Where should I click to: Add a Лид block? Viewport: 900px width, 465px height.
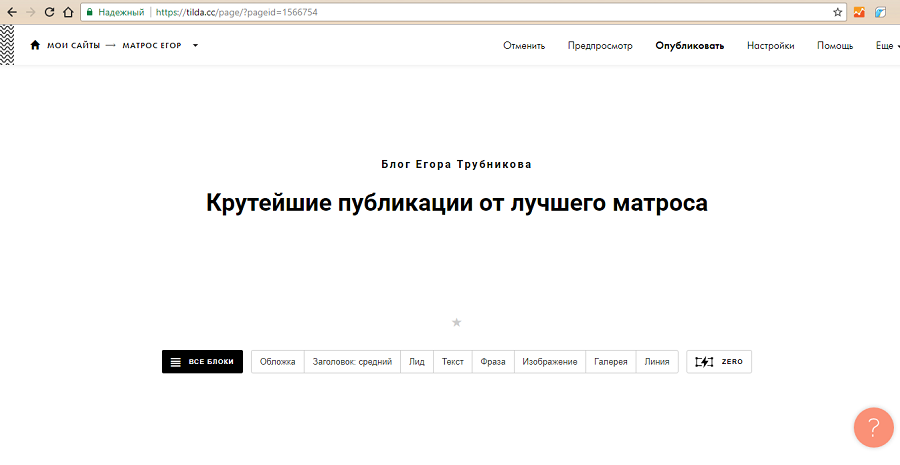417,362
